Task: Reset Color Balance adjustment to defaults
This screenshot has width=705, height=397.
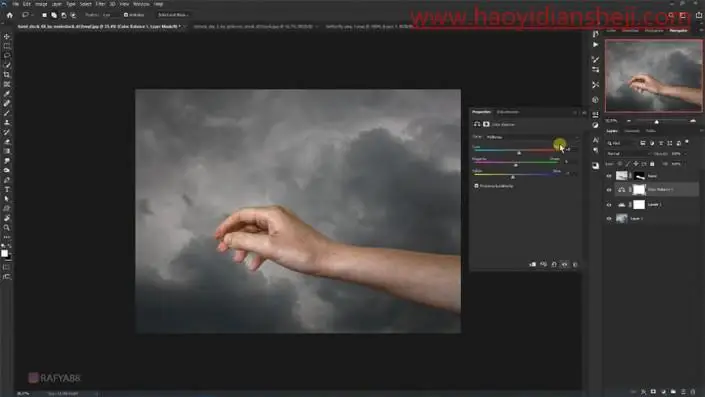Action: 554,264
